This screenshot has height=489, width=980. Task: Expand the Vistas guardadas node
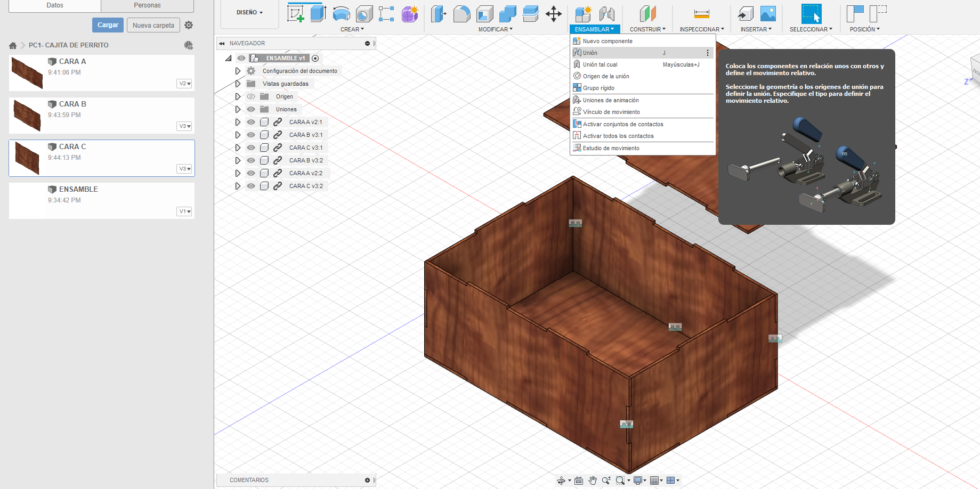(238, 84)
